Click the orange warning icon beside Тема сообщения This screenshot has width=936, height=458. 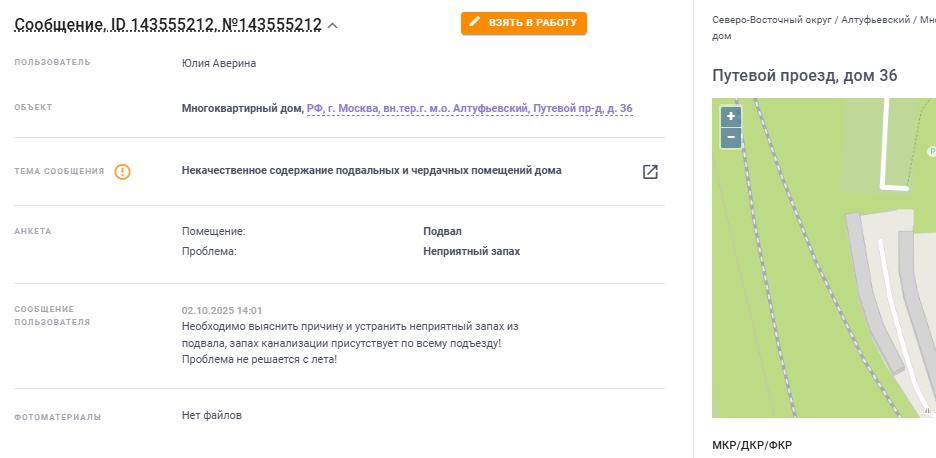click(122, 172)
